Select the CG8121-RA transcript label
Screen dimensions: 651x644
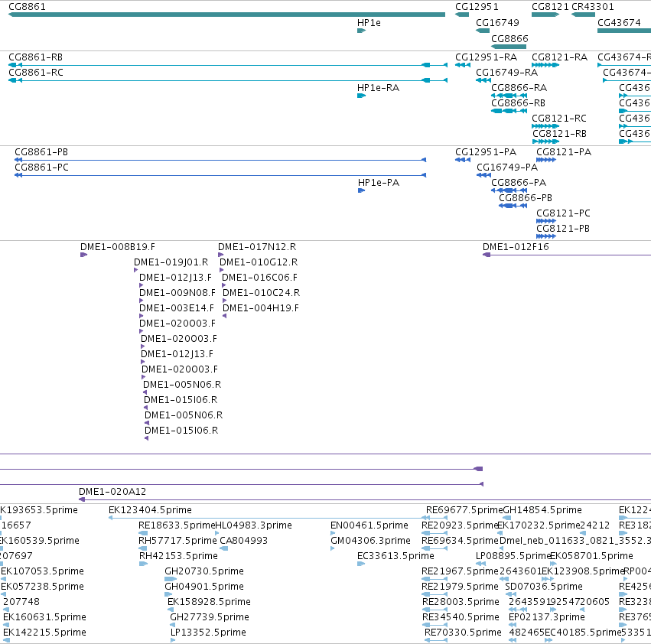click(x=560, y=57)
